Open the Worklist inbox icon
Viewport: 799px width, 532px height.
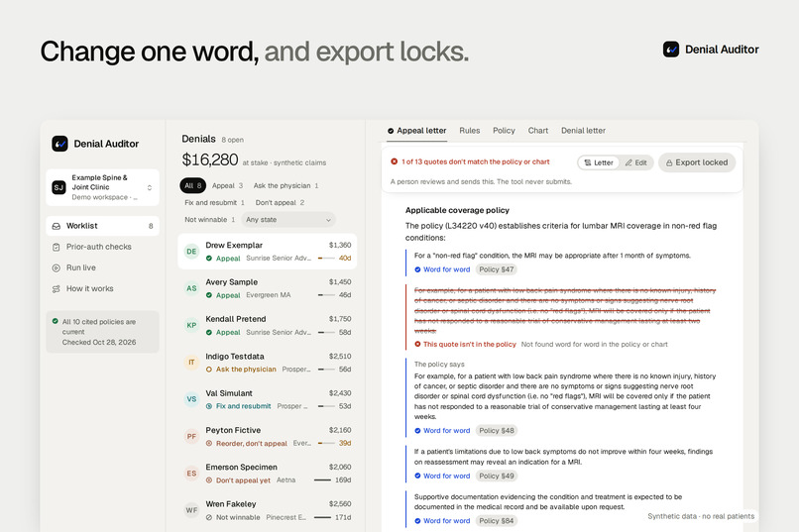pos(57,226)
